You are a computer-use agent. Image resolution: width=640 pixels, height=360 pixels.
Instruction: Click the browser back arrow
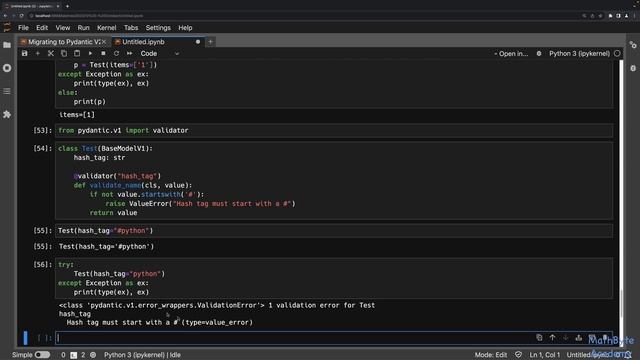5,16
